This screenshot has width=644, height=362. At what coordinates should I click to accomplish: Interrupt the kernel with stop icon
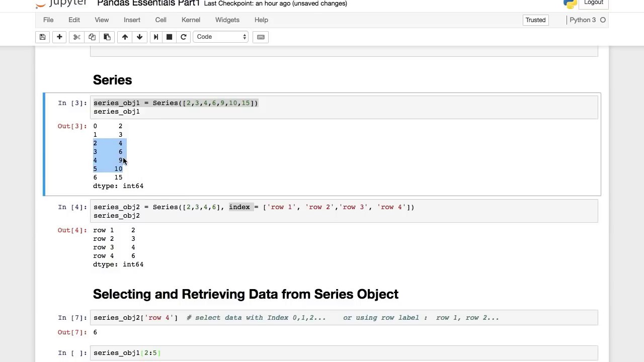170,37
